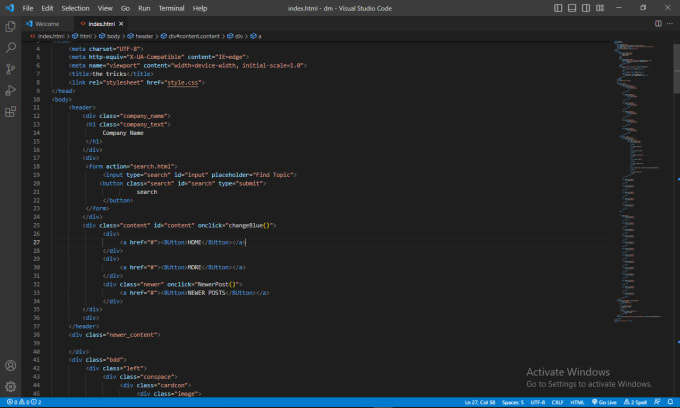Change HTML language mode
The image size is (680, 408).
(x=577, y=402)
